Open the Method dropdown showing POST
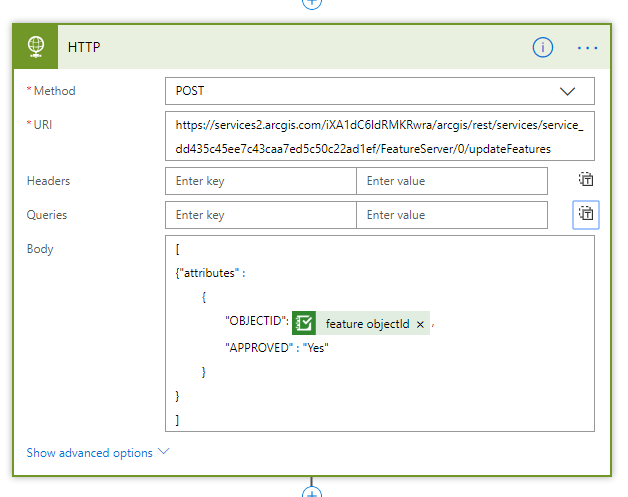This screenshot has width=628, height=497. (380, 91)
